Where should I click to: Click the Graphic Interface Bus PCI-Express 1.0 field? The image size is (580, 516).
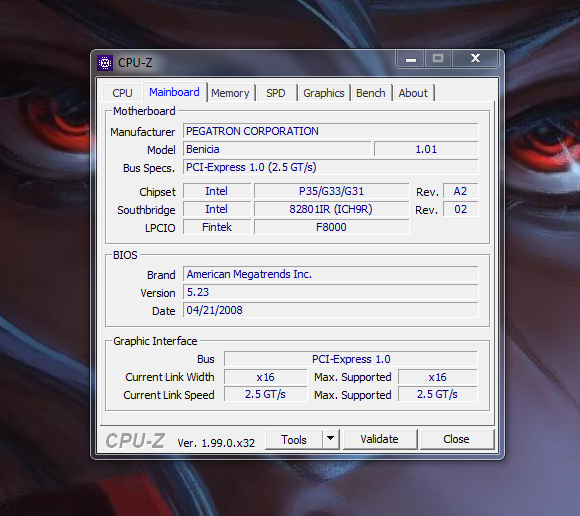pyautogui.click(x=351, y=359)
